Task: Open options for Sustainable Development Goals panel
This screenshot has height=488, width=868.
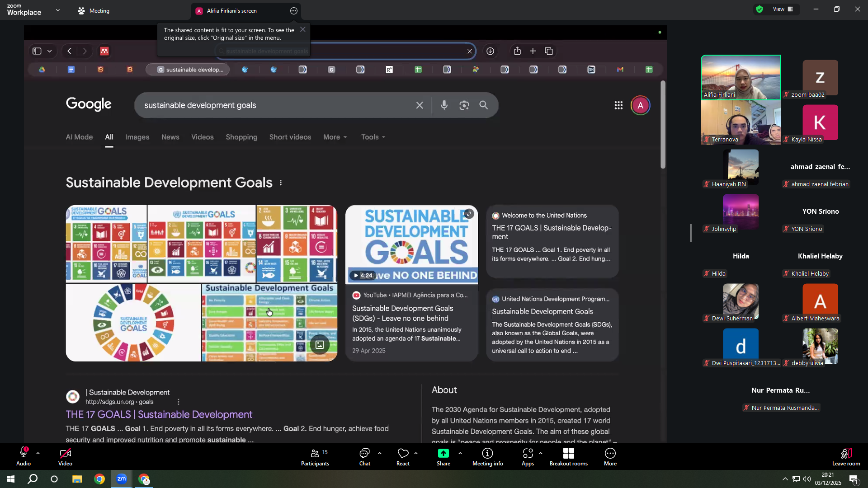Action: coord(281,183)
